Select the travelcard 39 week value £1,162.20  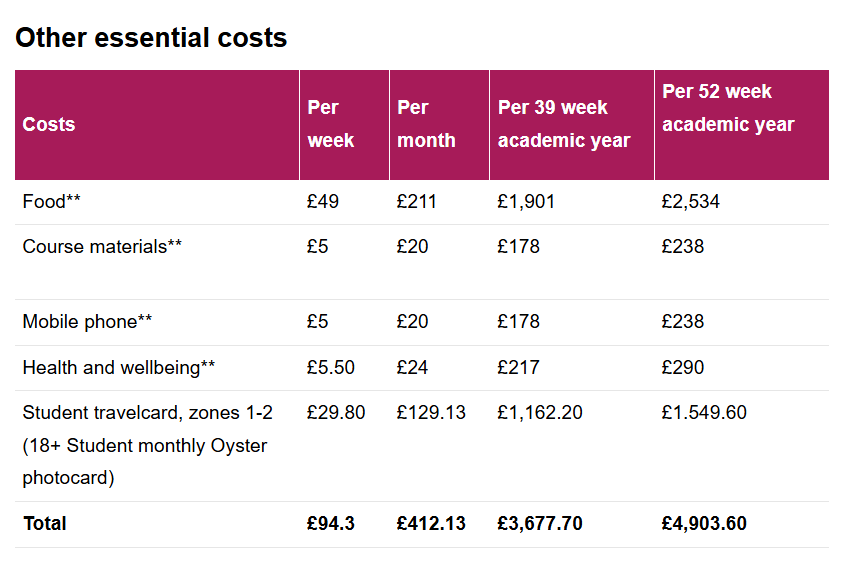point(540,413)
